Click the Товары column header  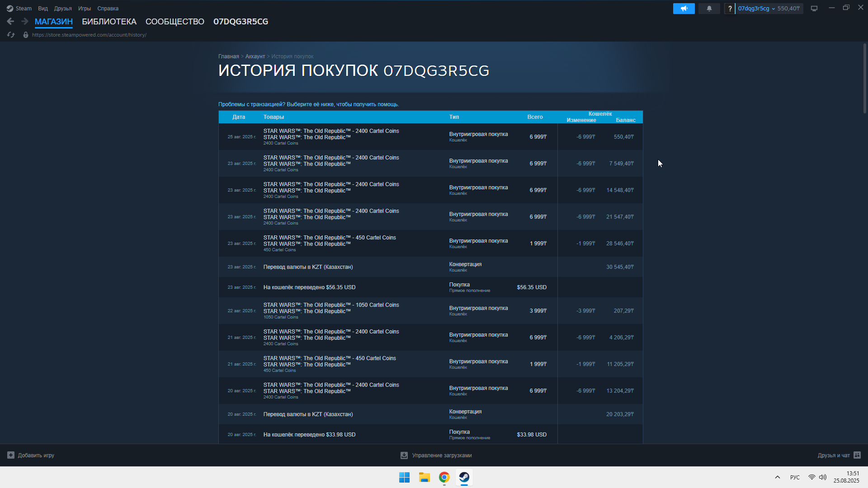[x=274, y=117]
